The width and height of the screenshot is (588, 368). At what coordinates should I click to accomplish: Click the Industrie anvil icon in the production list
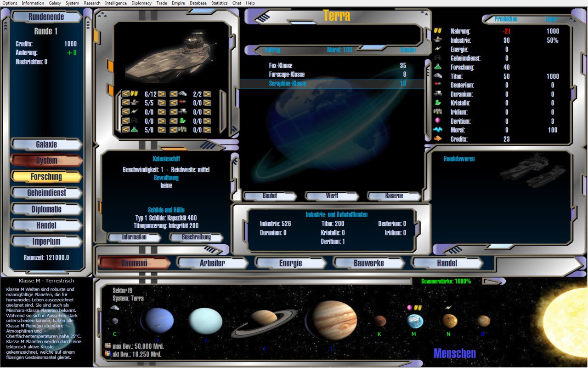438,40
